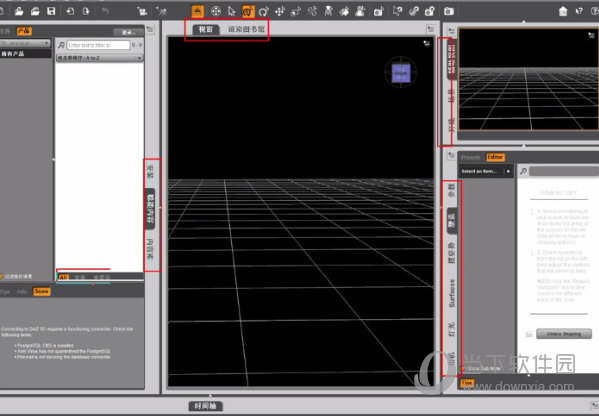Toggle the filter by context checkbox

[x=2, y=276]
